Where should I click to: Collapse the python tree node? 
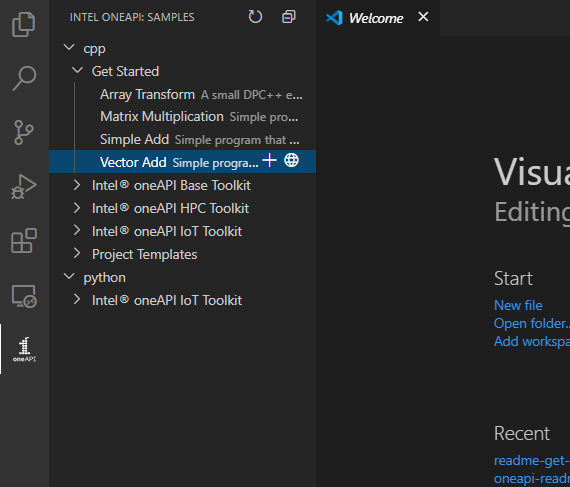pyautogui.click(x=69, y=277)
